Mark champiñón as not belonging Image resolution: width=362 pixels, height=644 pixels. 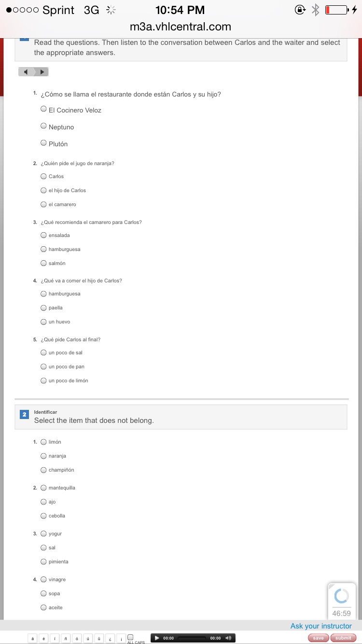44,470
